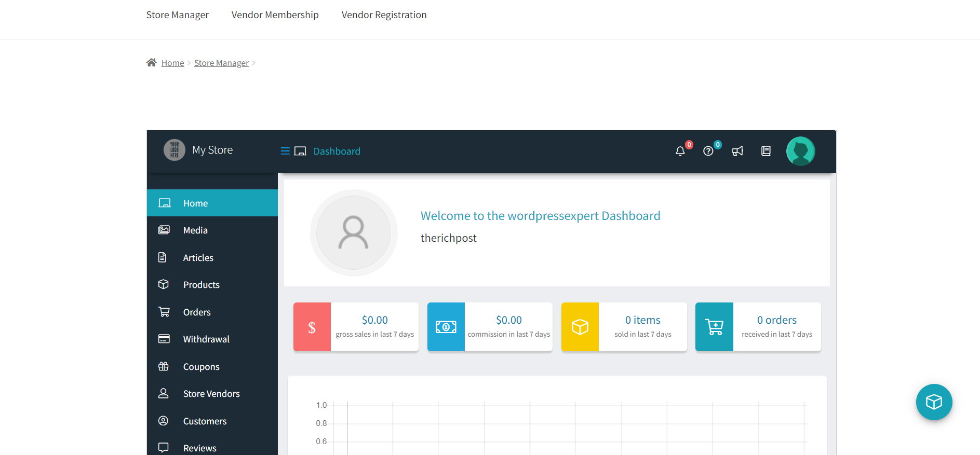The image size is (980, 455).
Task: Click the vendor profile picture placeholder
Action: click(354, 233)
